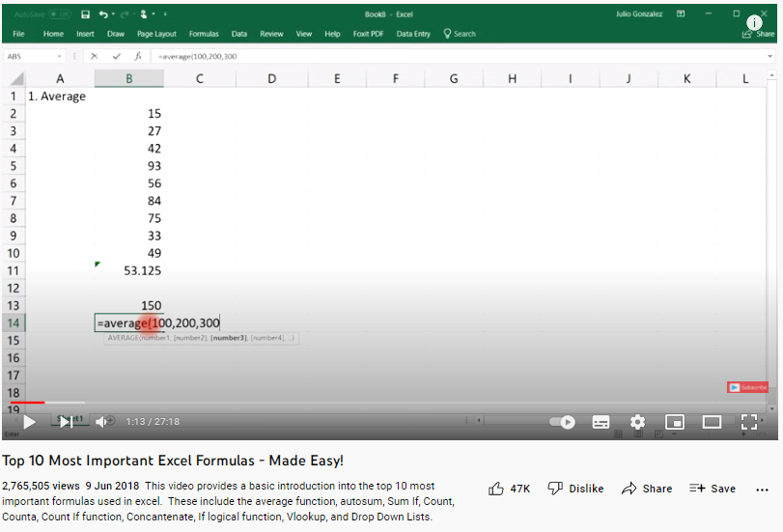Click the video title text
The width and height of the screenshot is (783, 532).
(x=173, y=461)
